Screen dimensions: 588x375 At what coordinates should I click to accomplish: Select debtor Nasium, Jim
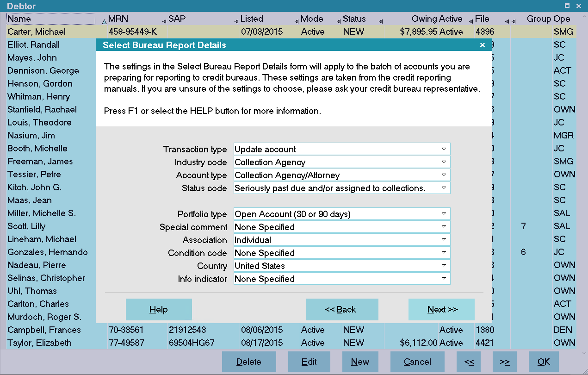tap(31, 136)
